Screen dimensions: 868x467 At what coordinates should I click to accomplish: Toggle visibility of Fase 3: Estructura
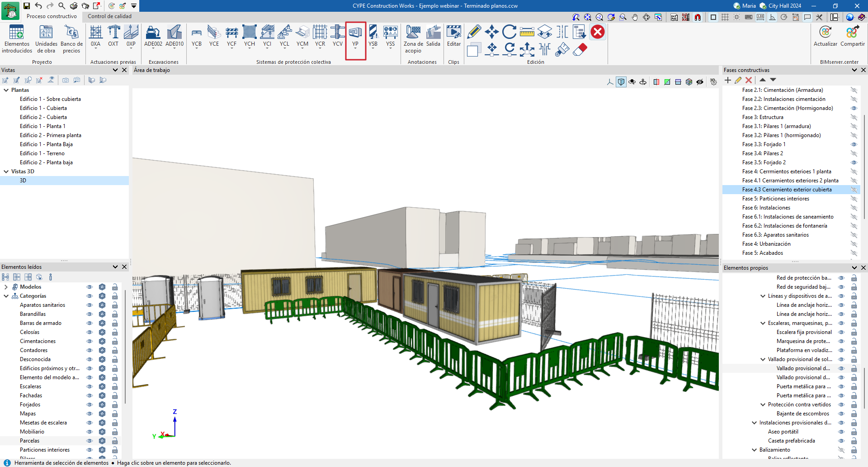pos(854,117)
